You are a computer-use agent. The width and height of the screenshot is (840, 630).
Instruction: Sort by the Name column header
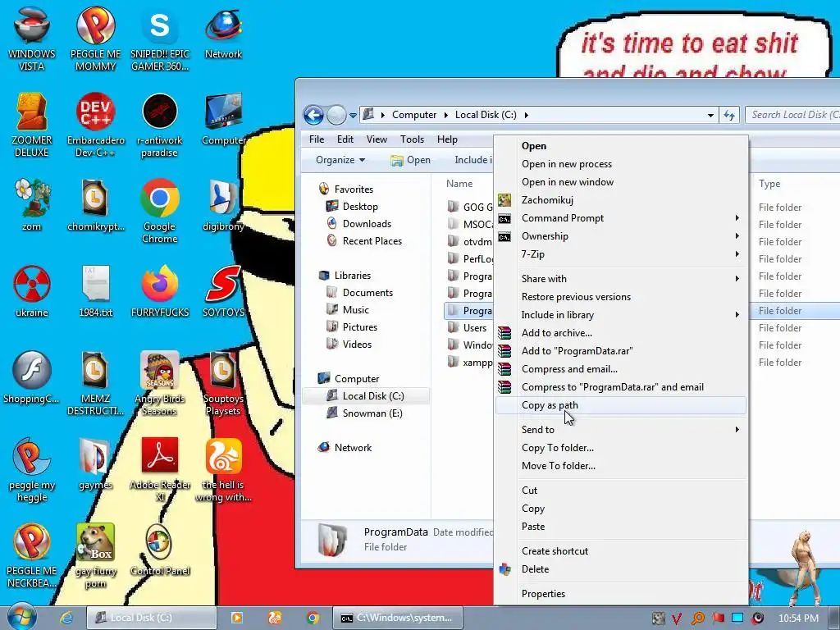[459, 183]
